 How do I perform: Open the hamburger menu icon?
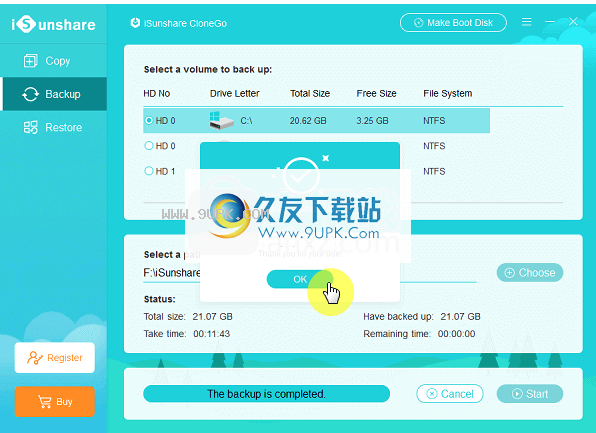526,22
